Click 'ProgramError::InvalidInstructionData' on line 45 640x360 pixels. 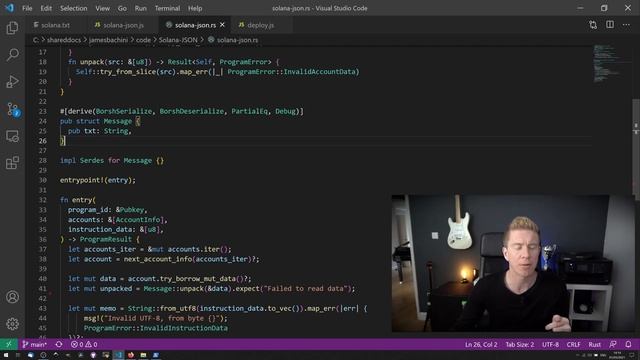tap(156, 328)
